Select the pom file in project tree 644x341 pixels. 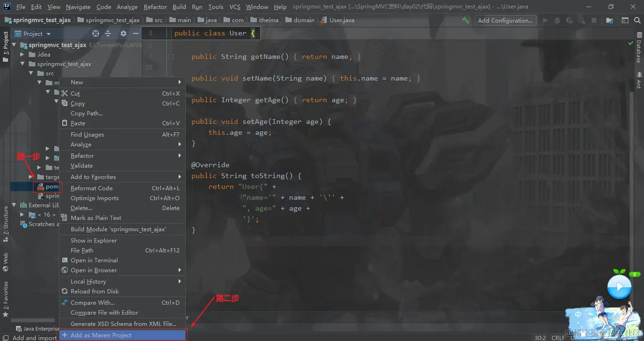pos(48,187)
